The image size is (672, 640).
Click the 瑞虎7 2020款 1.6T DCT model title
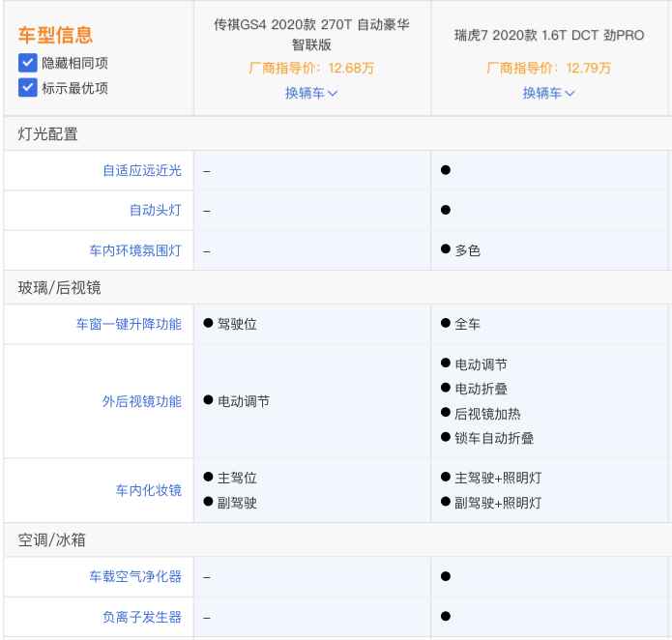click(549, 35)
